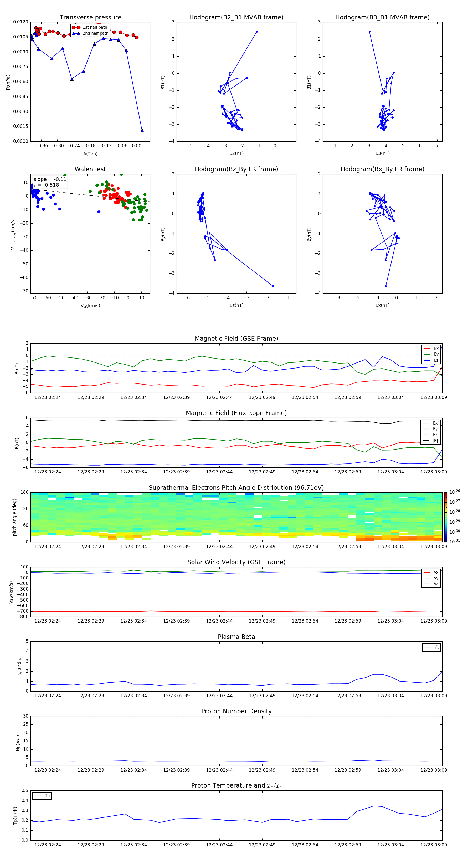The image size is (473, 868).
Task: Click the "Magnetic Field (Flux Rope Frame)" title
Action: click(x=236, y=413)
